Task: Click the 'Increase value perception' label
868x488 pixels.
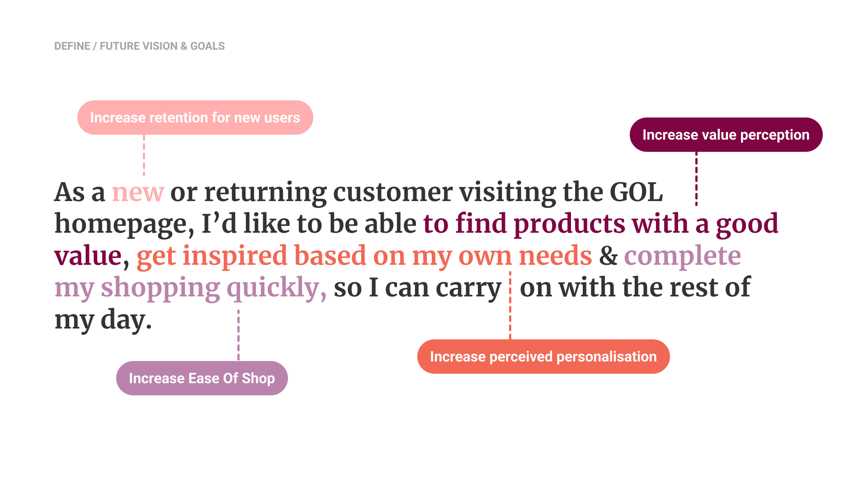Action: pyautogui.click(x=726, y=135)
